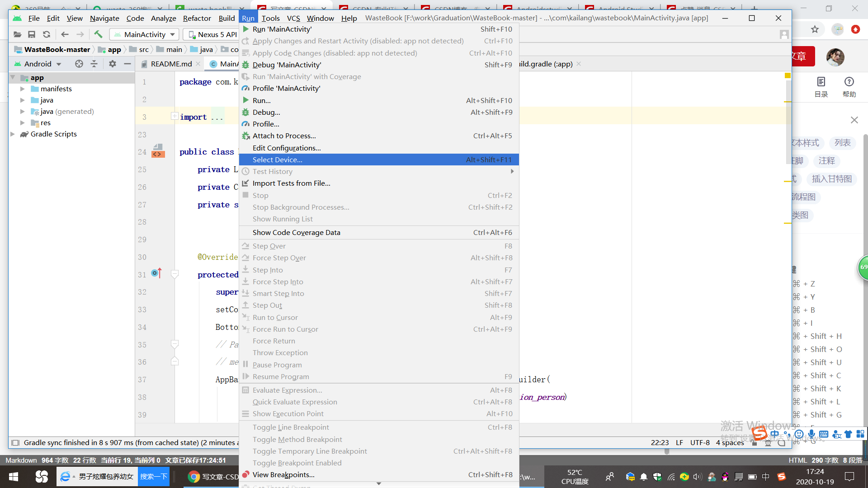Click the 帮助 button in the right panel
The image size is (868, 488).
tap(849, 87)
